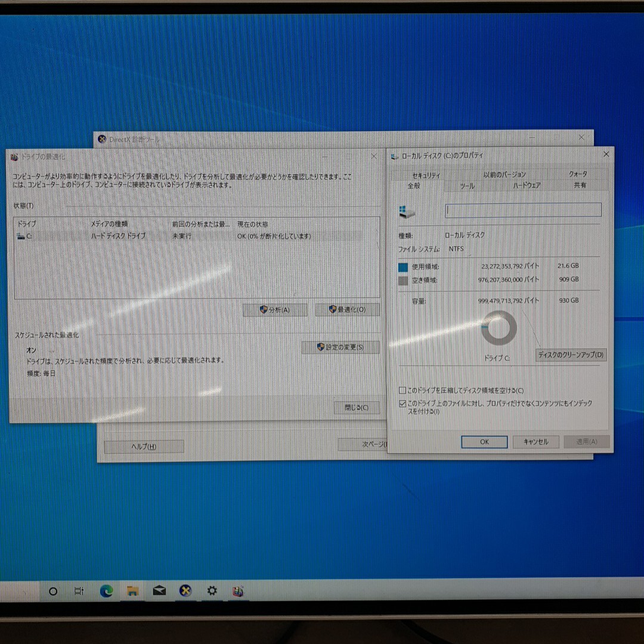Image resolution: width=644 pixels, height=644 pixels.
Task: Enable compressing this drive to save space
Action: point(402,390)
